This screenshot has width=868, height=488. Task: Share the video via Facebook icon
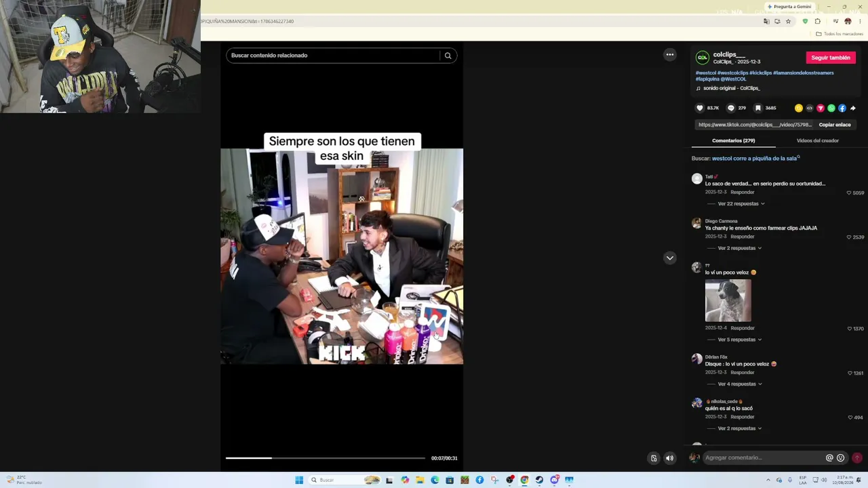coord(842,108)
